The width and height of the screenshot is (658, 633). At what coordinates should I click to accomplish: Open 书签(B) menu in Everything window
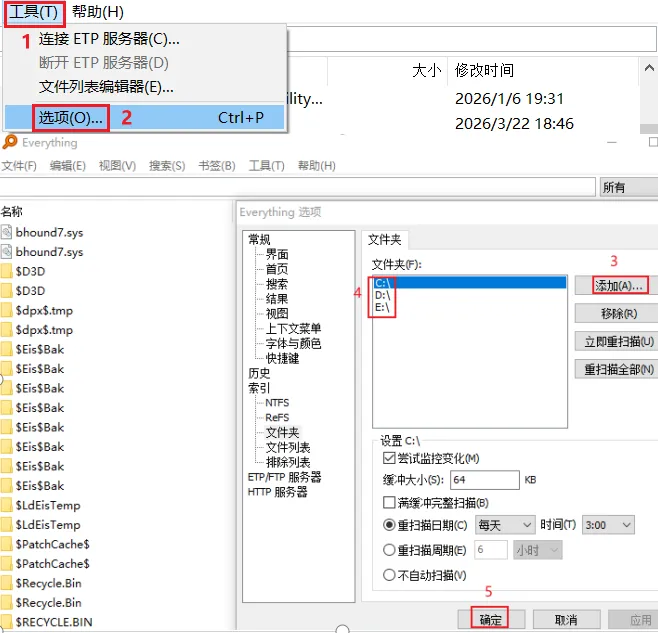[217, 166]
